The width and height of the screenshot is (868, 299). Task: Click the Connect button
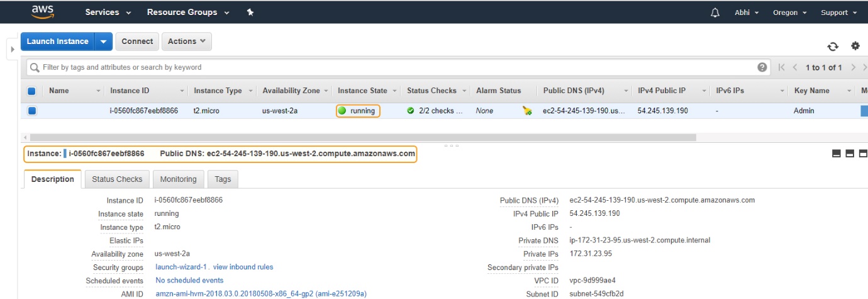pos(137,42)
